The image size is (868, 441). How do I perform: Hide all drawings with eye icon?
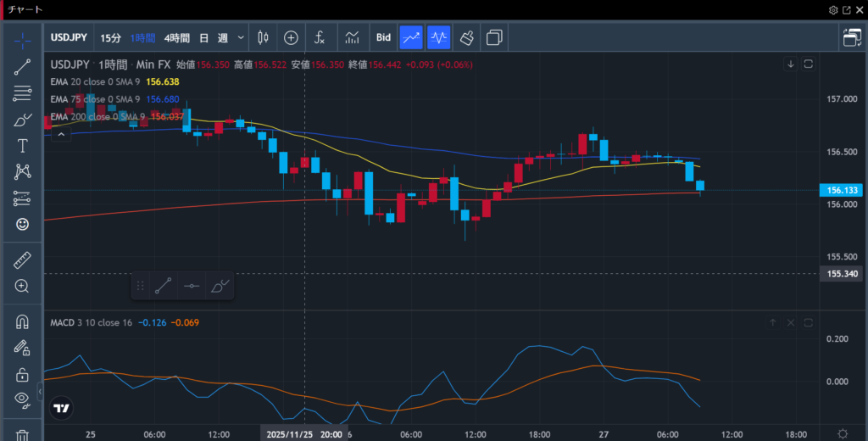(x=23, y=399)
